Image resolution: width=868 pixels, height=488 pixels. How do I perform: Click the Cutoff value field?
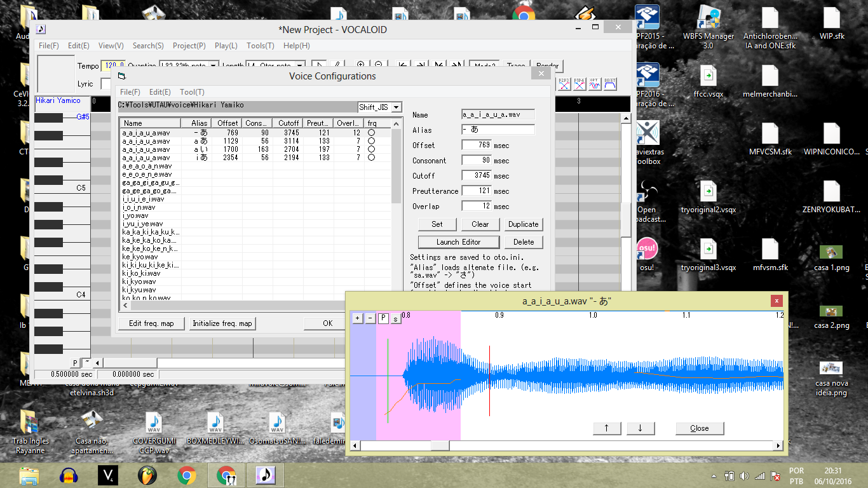point(477,176)
